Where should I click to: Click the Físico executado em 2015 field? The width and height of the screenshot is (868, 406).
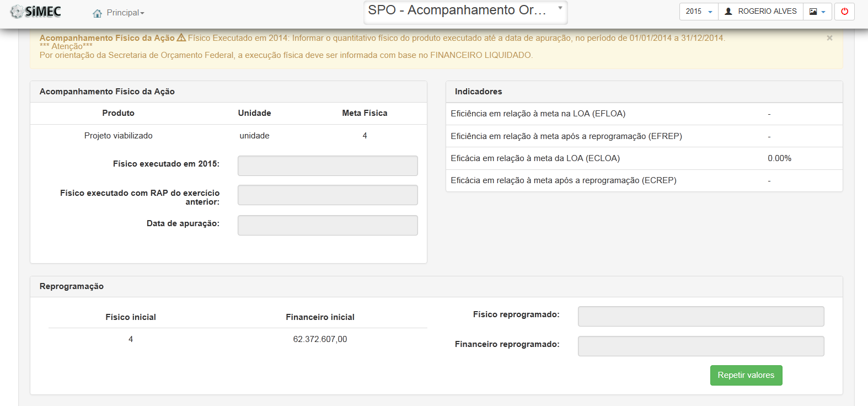point(328,165)
